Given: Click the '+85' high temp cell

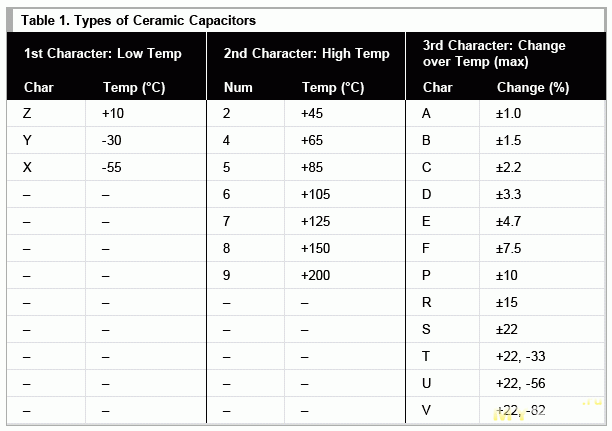Looking at the screenshot, I should tap(315, 168).
